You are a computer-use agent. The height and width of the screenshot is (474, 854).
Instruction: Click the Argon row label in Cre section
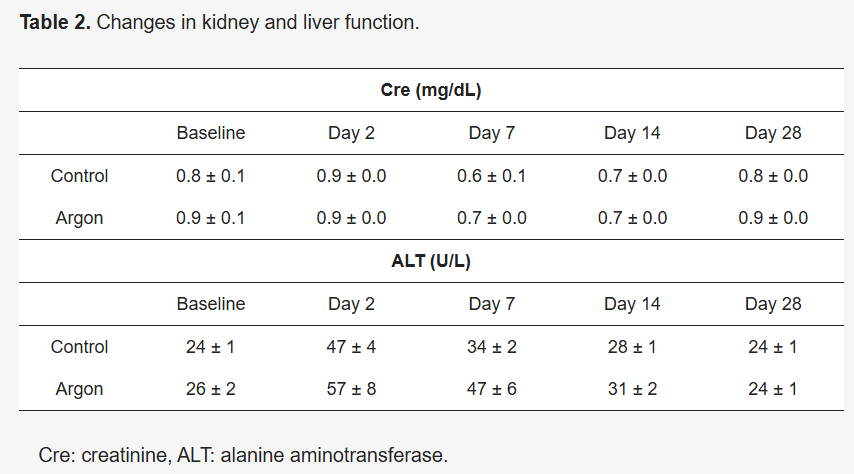point(80,218)
